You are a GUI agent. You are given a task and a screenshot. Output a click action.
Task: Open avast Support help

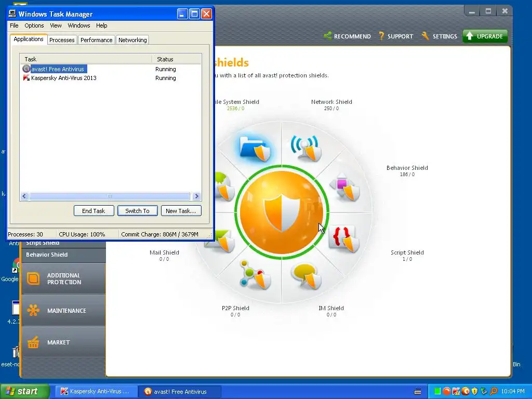coord(395,36)
